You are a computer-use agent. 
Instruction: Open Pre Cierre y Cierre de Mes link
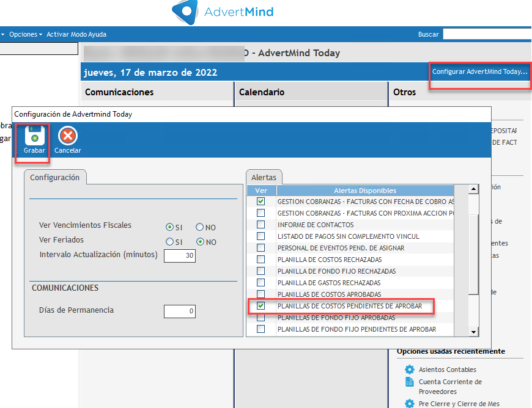(459, 404)
